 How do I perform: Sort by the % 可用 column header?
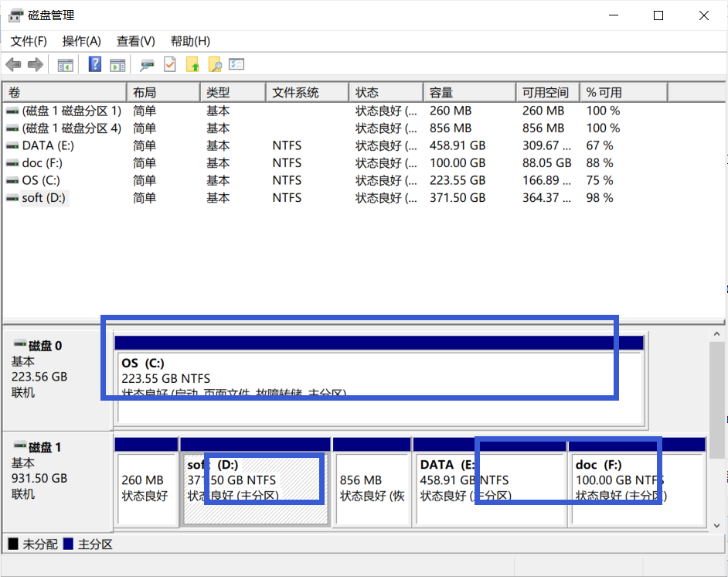(x=624, y=93)
